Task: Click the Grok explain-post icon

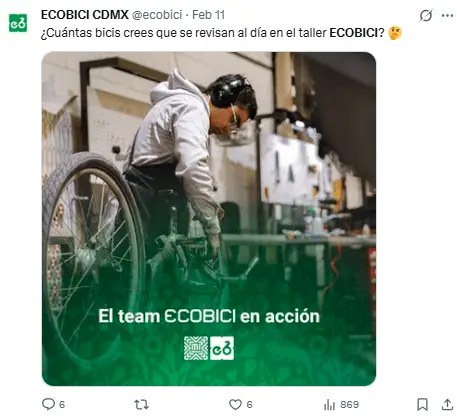Action: coord(426,15)
